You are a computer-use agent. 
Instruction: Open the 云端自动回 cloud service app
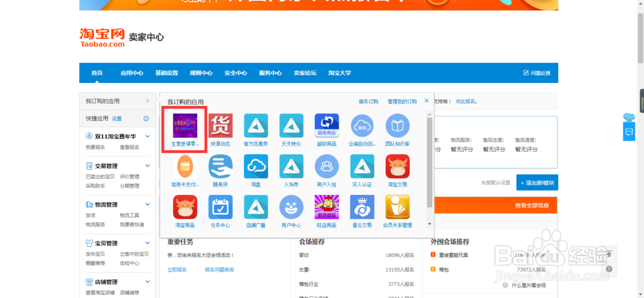(362, 126)
